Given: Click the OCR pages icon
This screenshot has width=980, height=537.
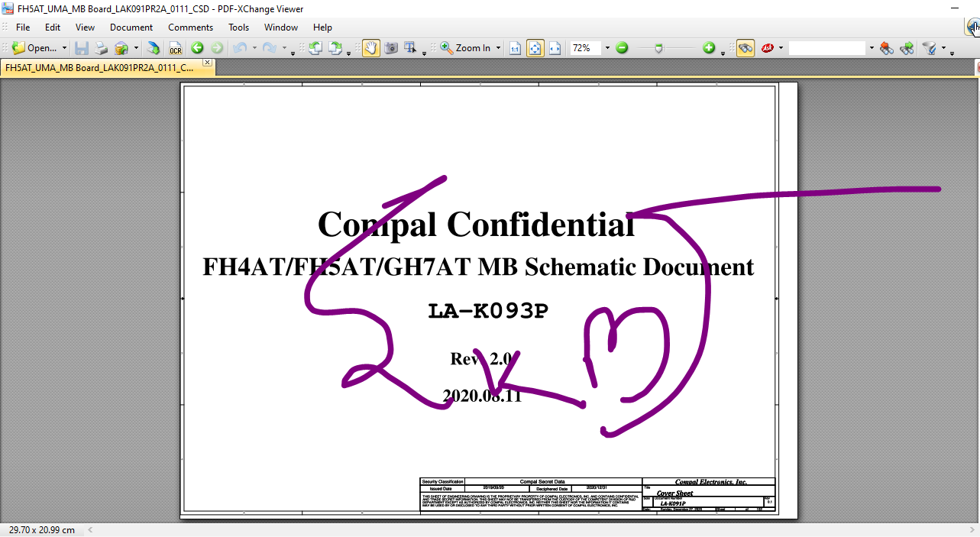Looking at the screenshot, I should (176, 48).
